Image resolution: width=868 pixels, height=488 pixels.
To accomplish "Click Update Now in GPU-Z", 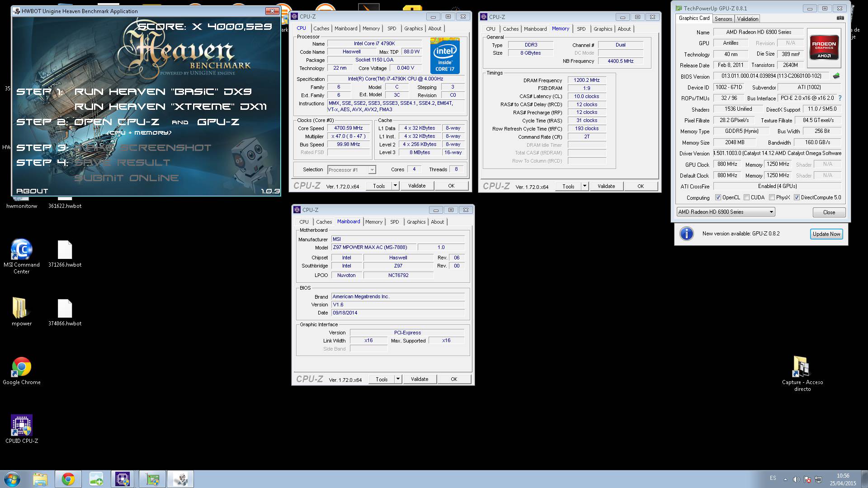I will tap(826, 234).
